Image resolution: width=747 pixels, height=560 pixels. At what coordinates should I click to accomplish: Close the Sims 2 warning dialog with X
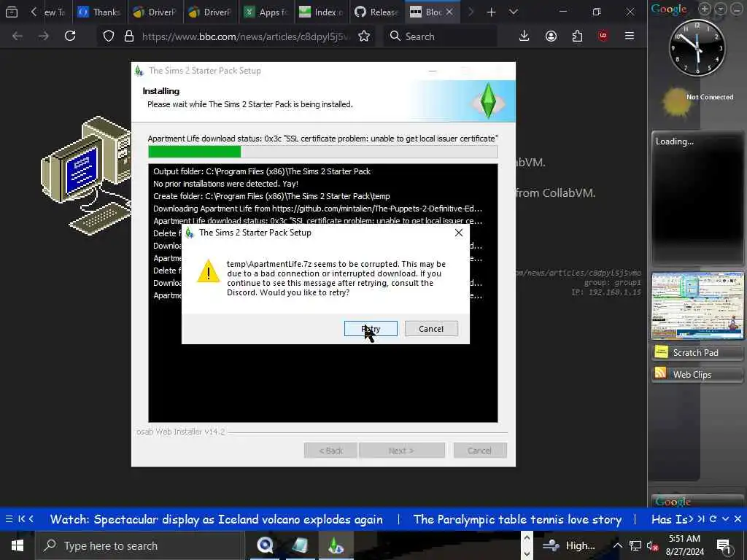(x=458, y=233)
